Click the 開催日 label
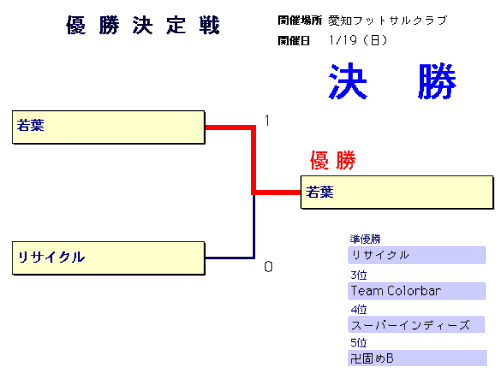The width and height of the screenshot is (502, 379). pos(294,41)
